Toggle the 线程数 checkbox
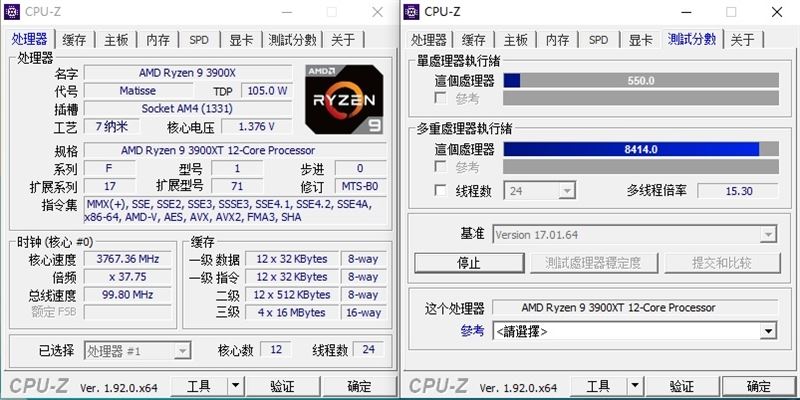The width and height of the screenshot is (800, 400). 440,191
